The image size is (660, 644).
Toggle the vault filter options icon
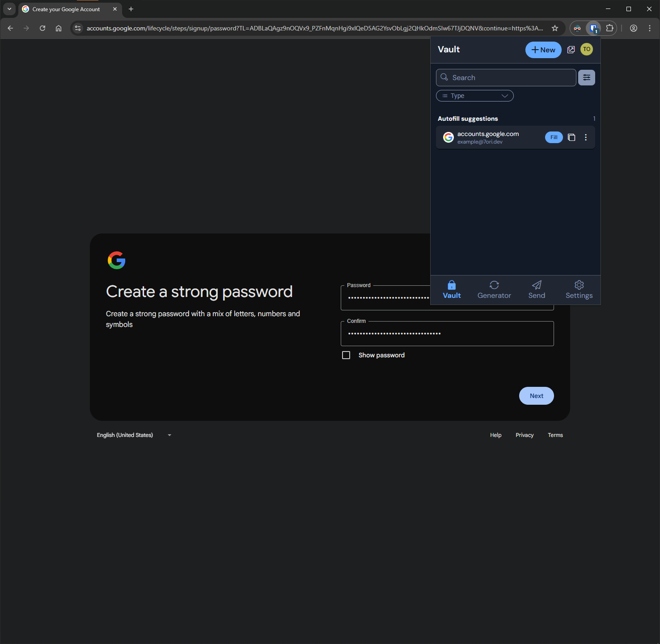tap(586, 77)
